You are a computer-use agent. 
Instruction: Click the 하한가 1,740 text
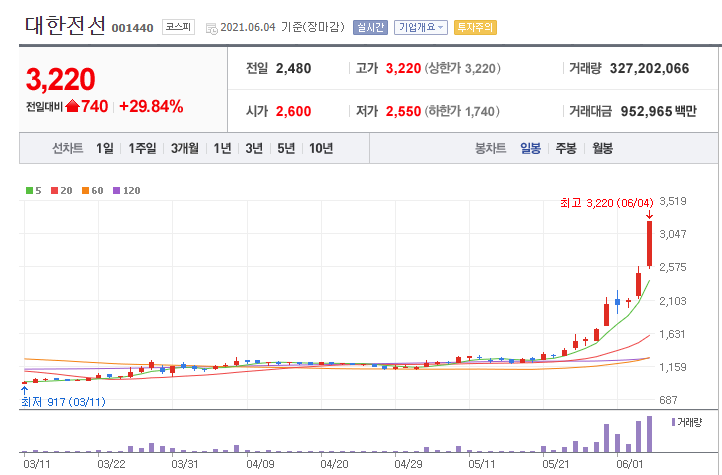click(462, 111)
